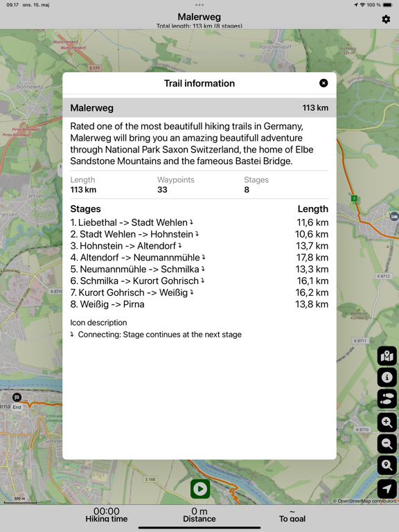This screenshot has width=399, height=532.
Task: Start hike with green play button
Action: [199, 489]
